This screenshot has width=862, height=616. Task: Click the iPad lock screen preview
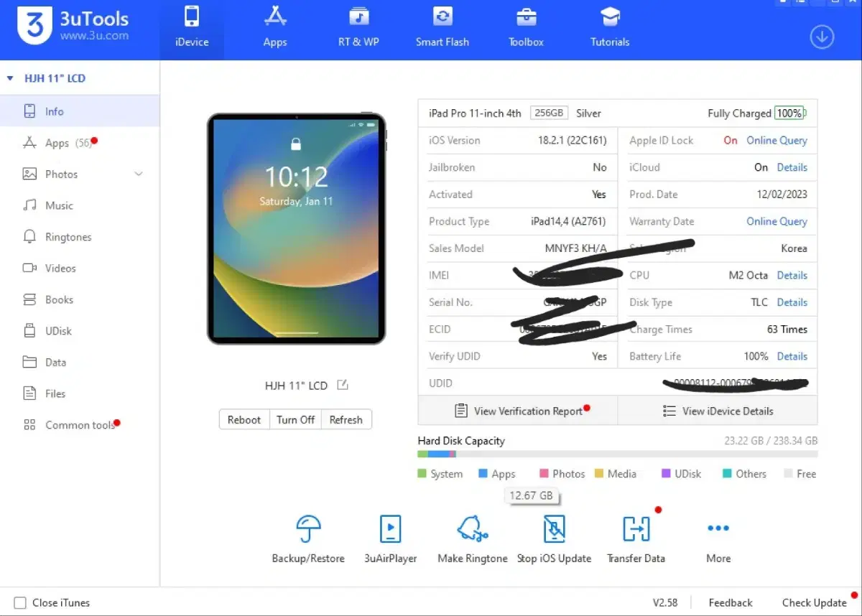(296, 228)
